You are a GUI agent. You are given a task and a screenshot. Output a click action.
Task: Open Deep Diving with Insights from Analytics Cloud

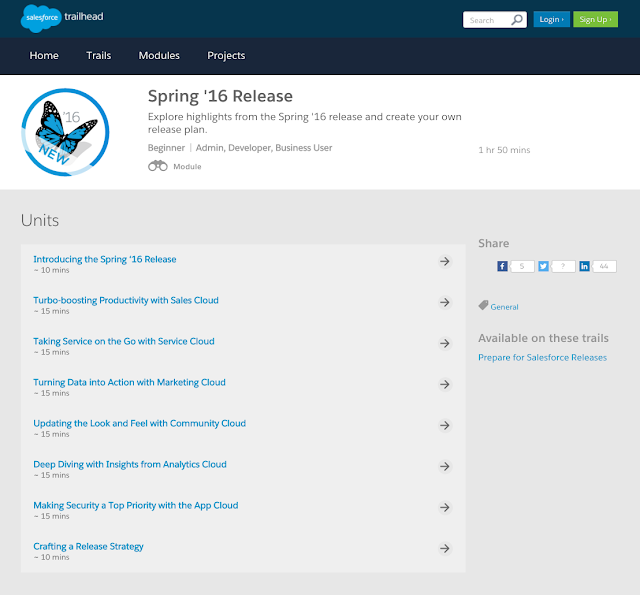(130, 464)
